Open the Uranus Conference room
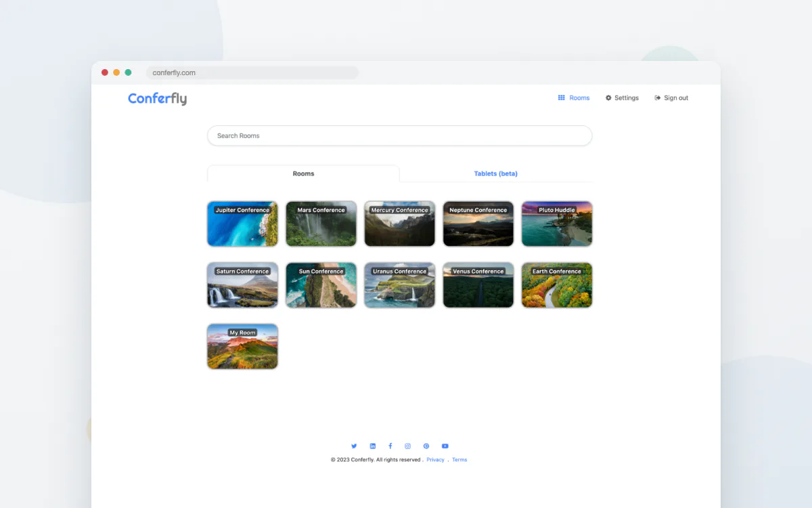 click(399, 285)
